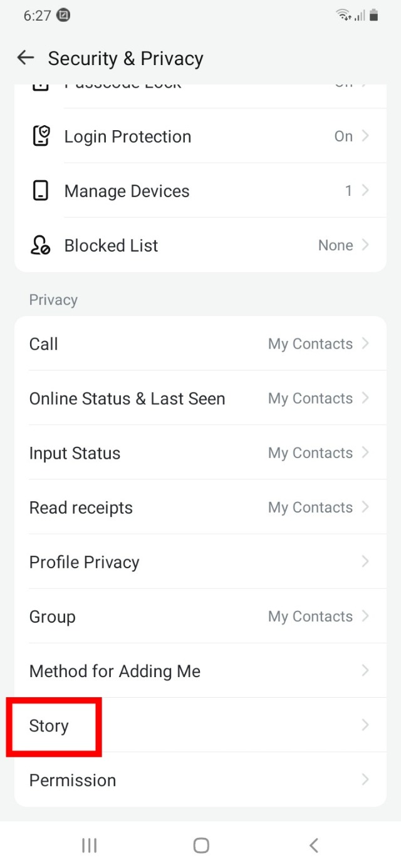Tap the Login Protection shield icon
The height and width of the screenshot is (868, 401).
point(41,136)
